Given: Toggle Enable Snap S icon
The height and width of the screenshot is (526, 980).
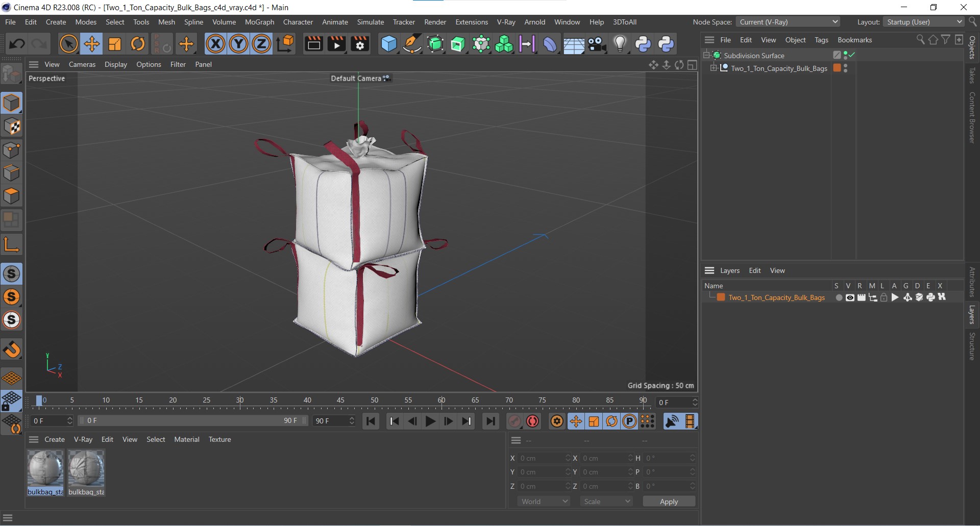Looking at the screenshot, I should 12,274.
